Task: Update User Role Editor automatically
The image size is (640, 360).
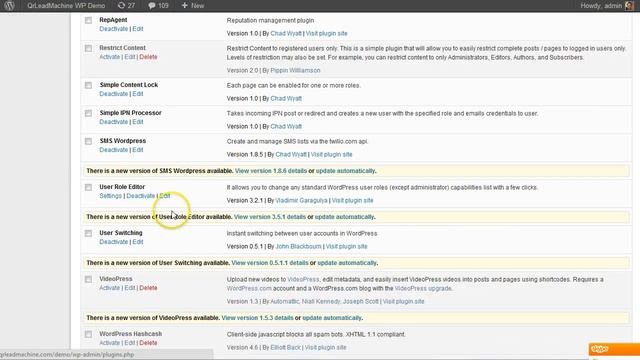Action: pyautogui.click(x=344, y=217)
